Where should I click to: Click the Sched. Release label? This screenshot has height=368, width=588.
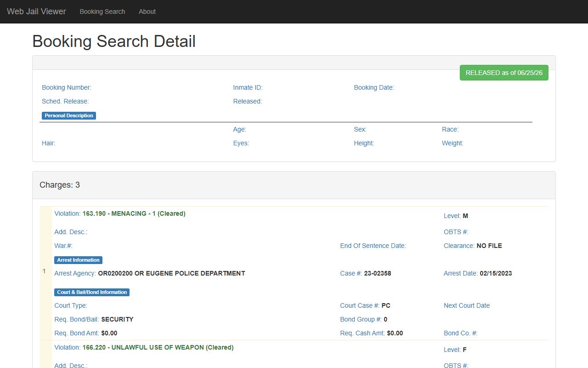coord(65,101)
